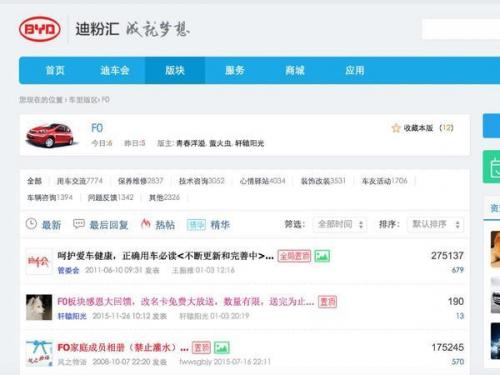Open the 全部时间 filter dropdown
500x375 pixels.
340,224
